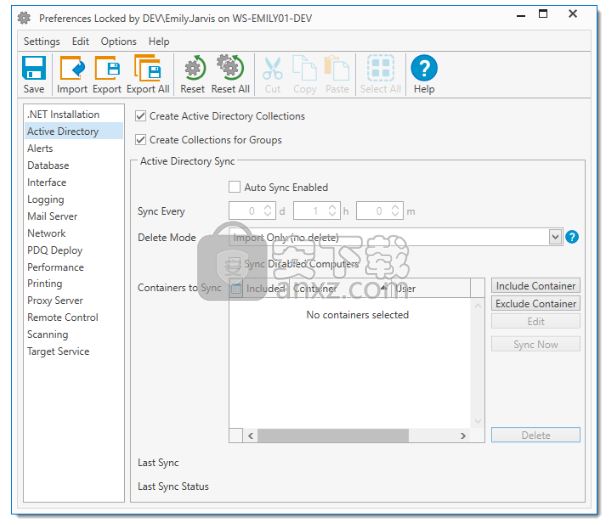Click the Reset All toolbar icon
Screen dimensions: 610x525
click(x=230, y=68)
